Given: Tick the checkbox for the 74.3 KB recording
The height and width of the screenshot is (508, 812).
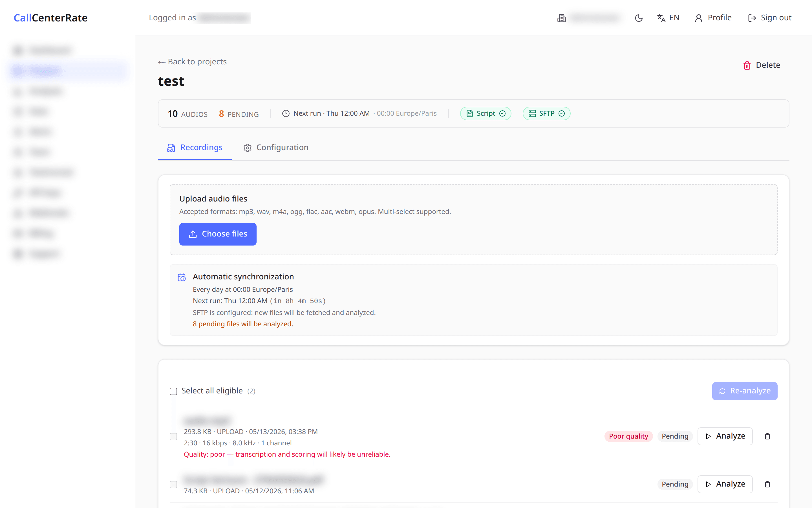Looking at the screenshot, I should 173,485.
